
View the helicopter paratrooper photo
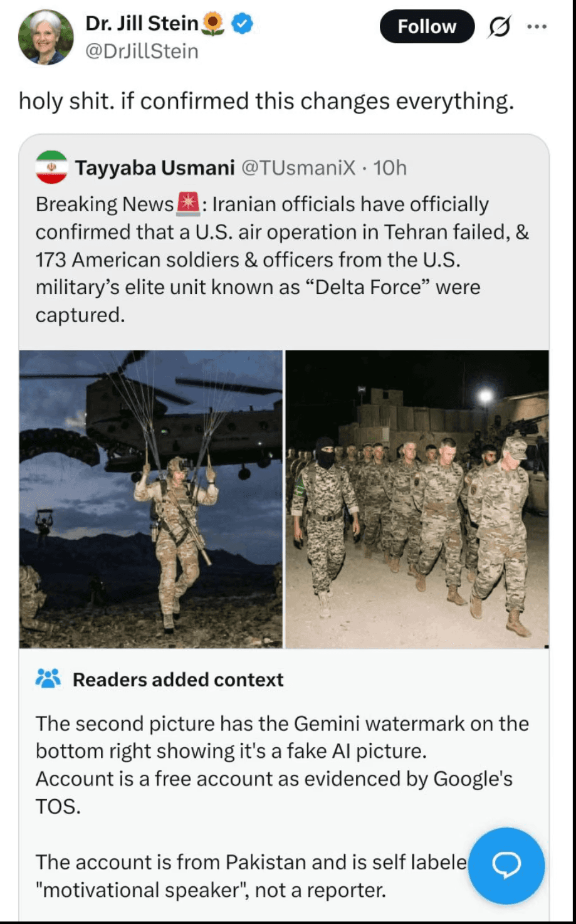tap(151, 499)
